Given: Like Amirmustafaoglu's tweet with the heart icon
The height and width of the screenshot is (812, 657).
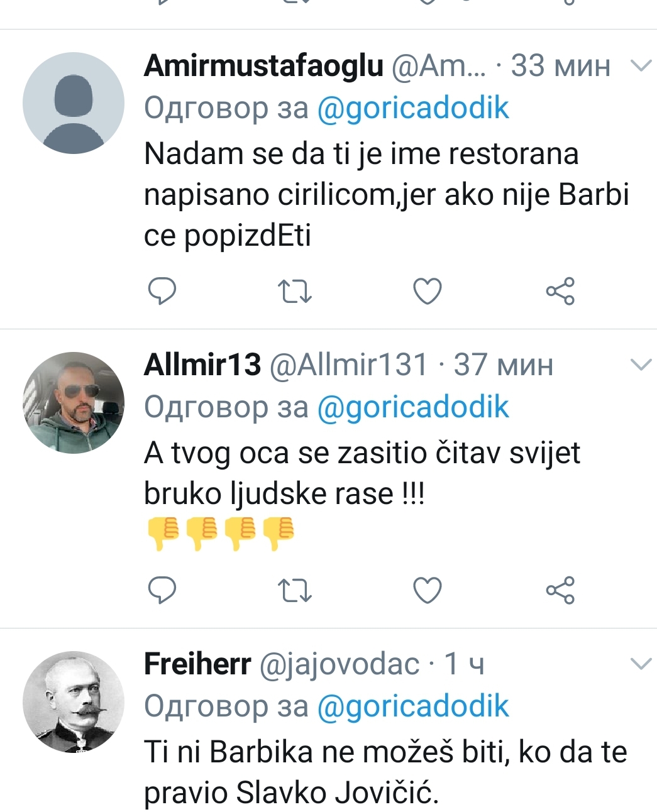Looking at the screenshot, I should 428,291.
